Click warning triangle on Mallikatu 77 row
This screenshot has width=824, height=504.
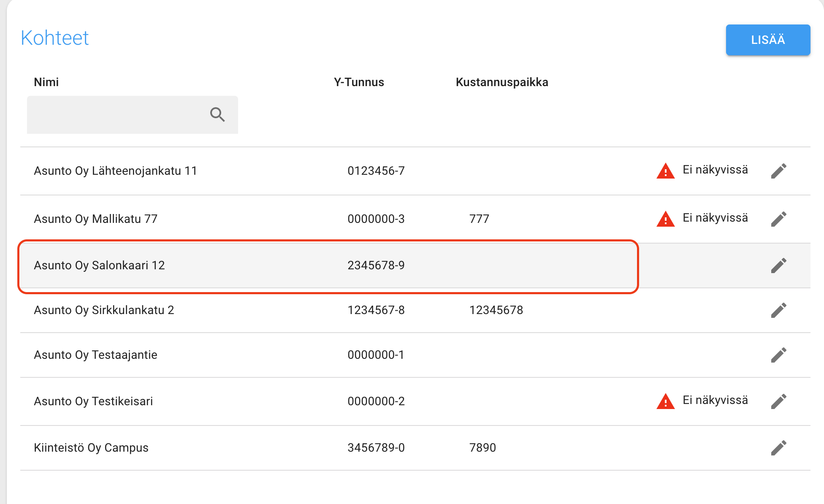665,219
